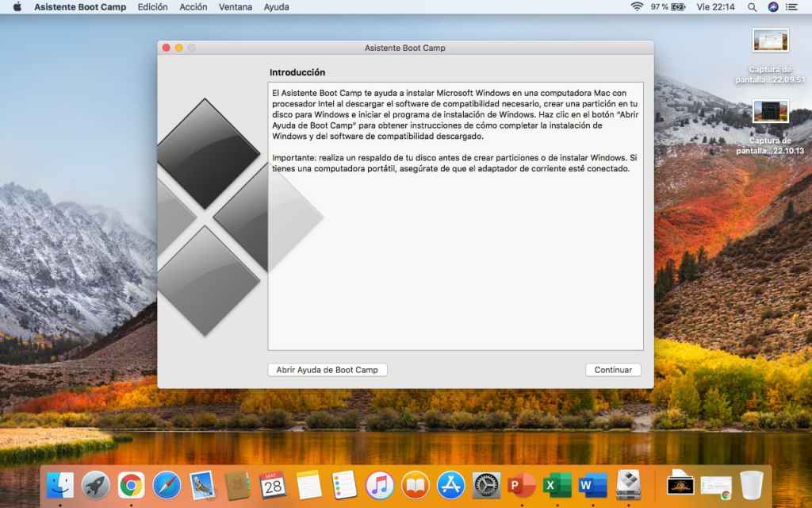Open System Preferences gear in Dock
Viewport: 812px width, 508px height.
[x=486, y=484]
